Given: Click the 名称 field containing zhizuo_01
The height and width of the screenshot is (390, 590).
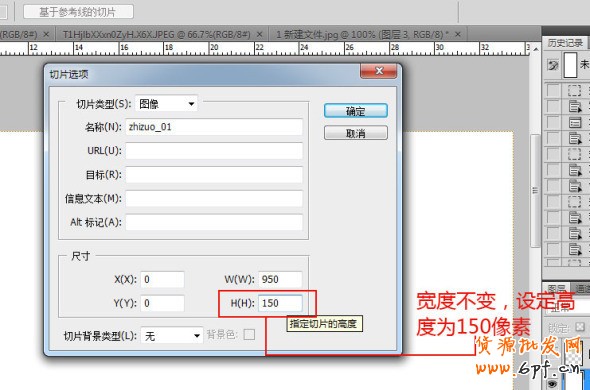Looking at the screenshot, I should [x=214, y=127].
